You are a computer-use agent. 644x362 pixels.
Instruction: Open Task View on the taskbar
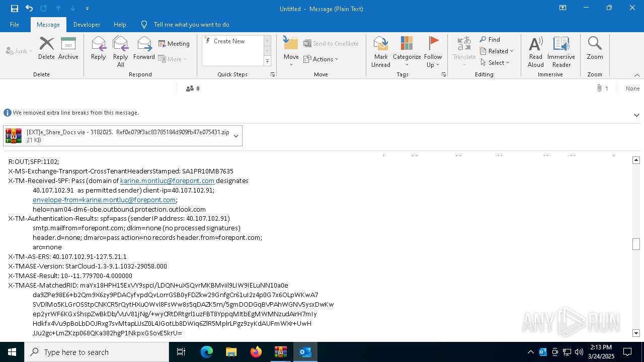(x=181, y=352)
